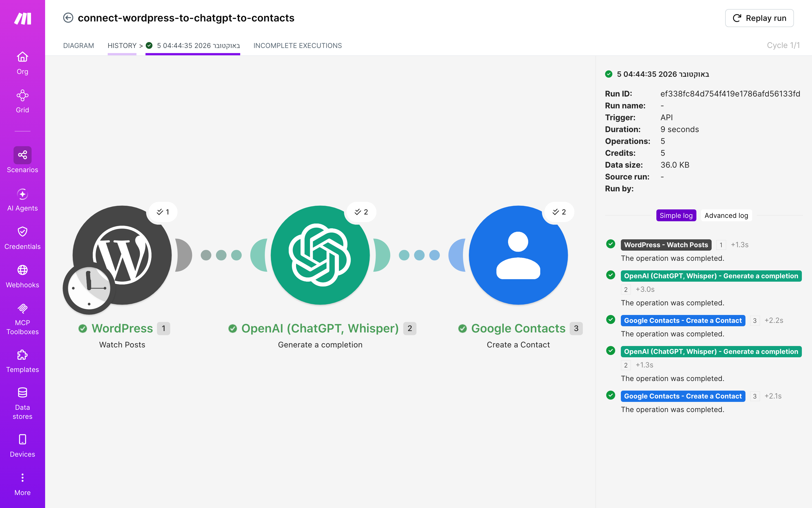The height and width of the screenshot is (508, 812).
Task: Switch to the DIAGRAM tab
Action: (x=78, y=45)
